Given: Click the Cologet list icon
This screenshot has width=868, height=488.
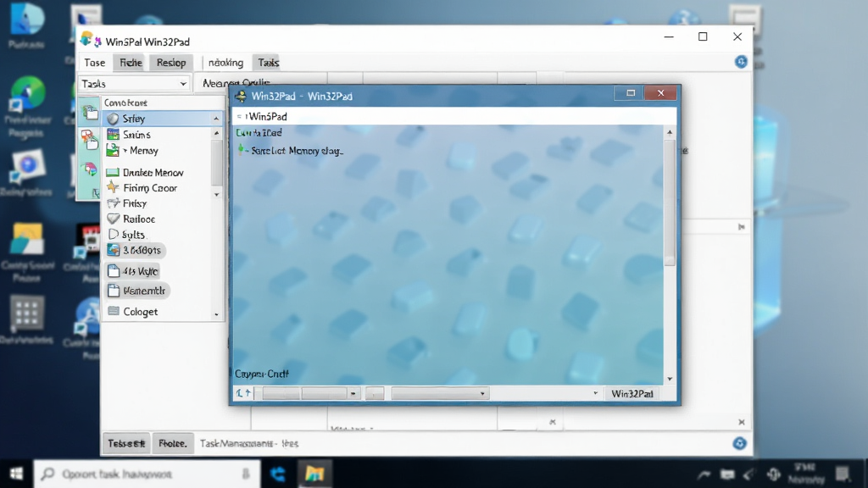Looking at the screenshot, I should (114, 311).
